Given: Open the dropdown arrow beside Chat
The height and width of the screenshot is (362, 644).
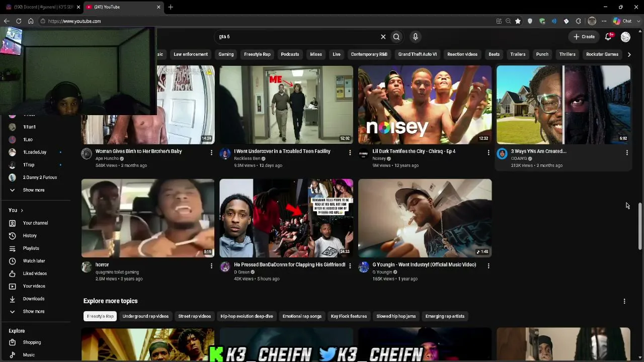Looking at the screenshot, I should (x=637, y=21).
